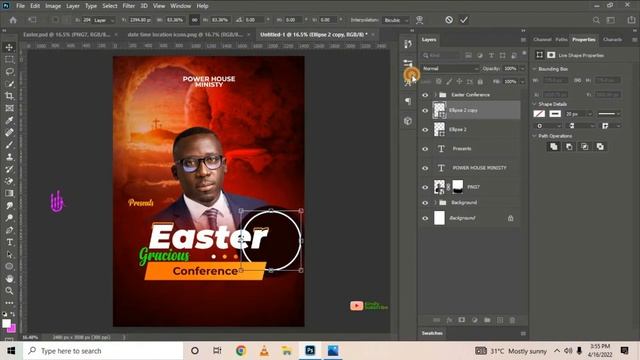Viewport: 640px width, 360px height.
Task: Open VLC from the taskbar
Action: pyautogui.click(x=264, y=351)
